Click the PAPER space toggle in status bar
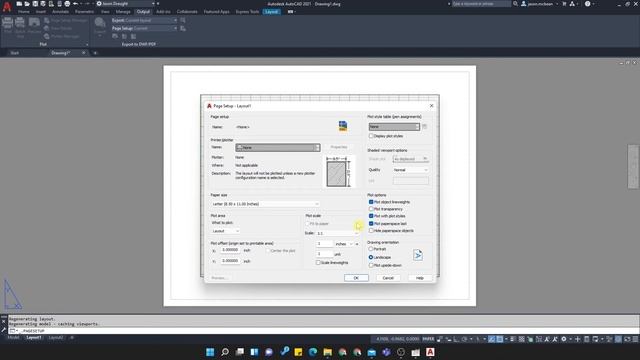 click(428, 339)
